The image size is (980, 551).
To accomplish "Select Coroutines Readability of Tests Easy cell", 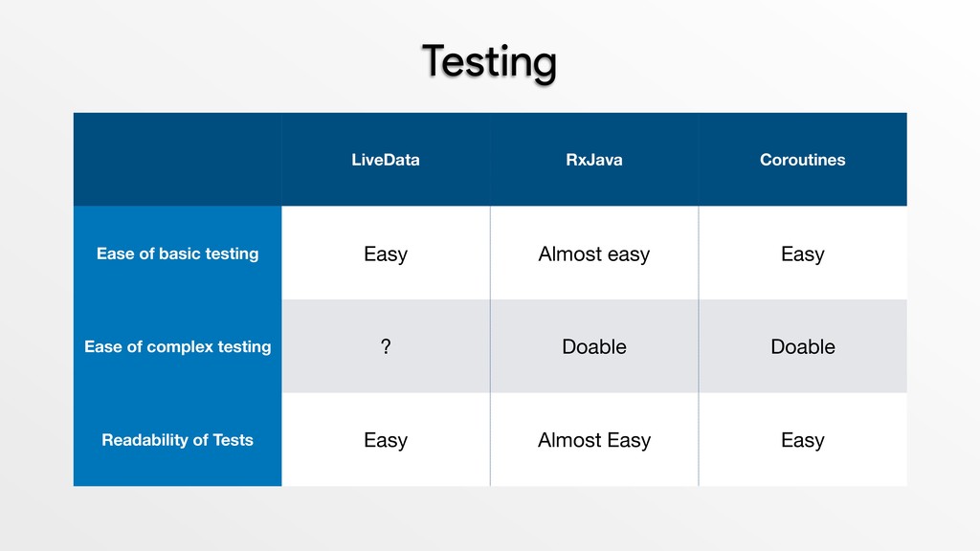I will click(803, 439).
